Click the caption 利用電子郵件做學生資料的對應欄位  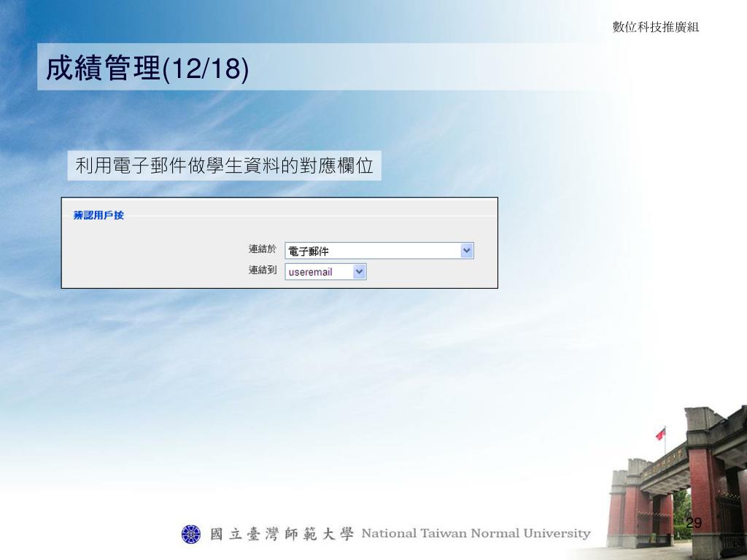click(225, 166)
